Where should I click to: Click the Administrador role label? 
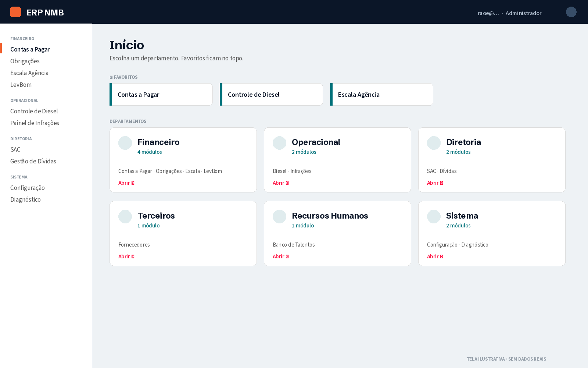[523, 13]
